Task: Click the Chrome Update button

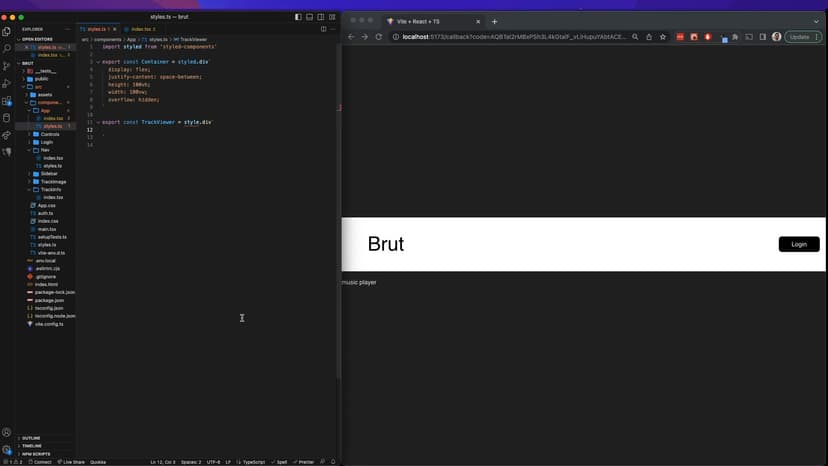Action: click(799, 37)
